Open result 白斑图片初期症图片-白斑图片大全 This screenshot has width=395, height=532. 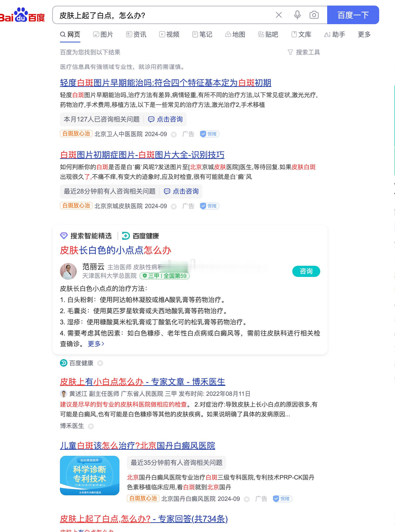[142, 155]
